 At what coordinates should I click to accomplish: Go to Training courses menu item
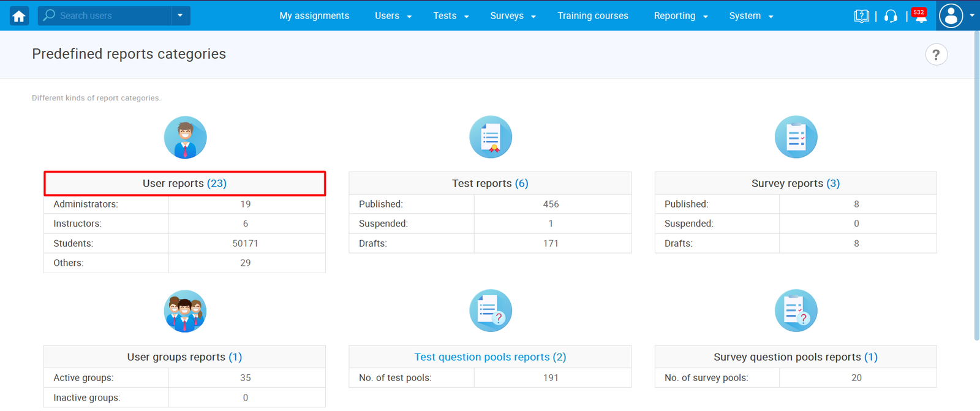(x=592, y=16)
